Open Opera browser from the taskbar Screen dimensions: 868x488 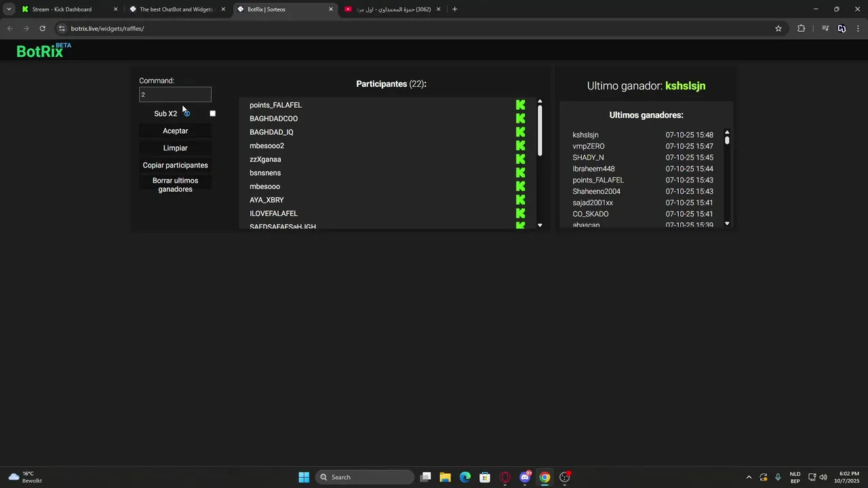[x=505, y=477]
